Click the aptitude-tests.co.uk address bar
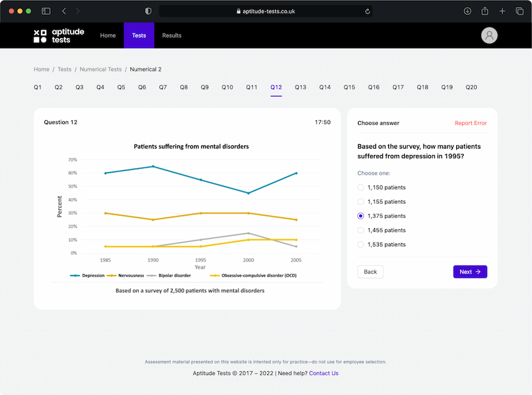 point(265,11)
